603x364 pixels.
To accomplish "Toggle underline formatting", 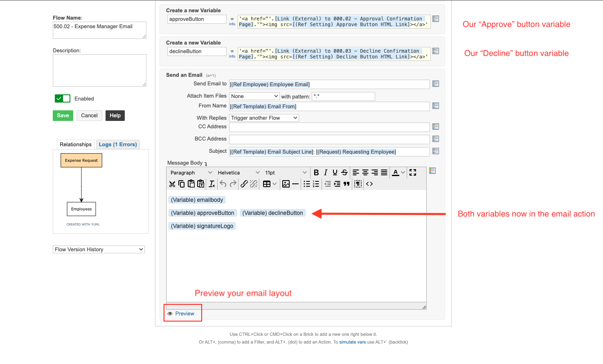I will click(335, 172).
